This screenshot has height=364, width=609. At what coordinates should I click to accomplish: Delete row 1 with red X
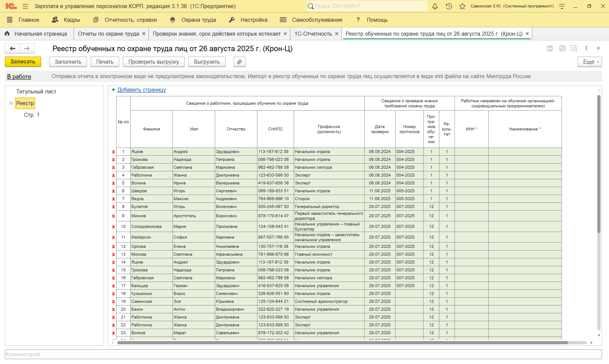(x=113, y=152)
